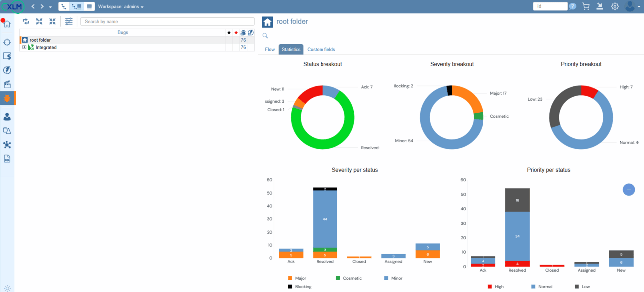644x292 pixels.
Task: Open the lightning bolt sidebar module
Action: click(x=7, y=70)
